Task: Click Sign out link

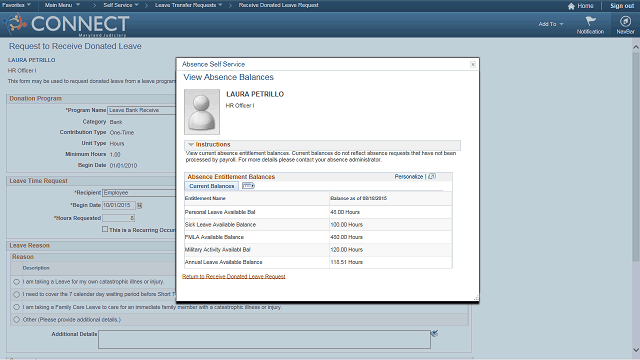Action: pyautogui.click(x=622, y=6)
